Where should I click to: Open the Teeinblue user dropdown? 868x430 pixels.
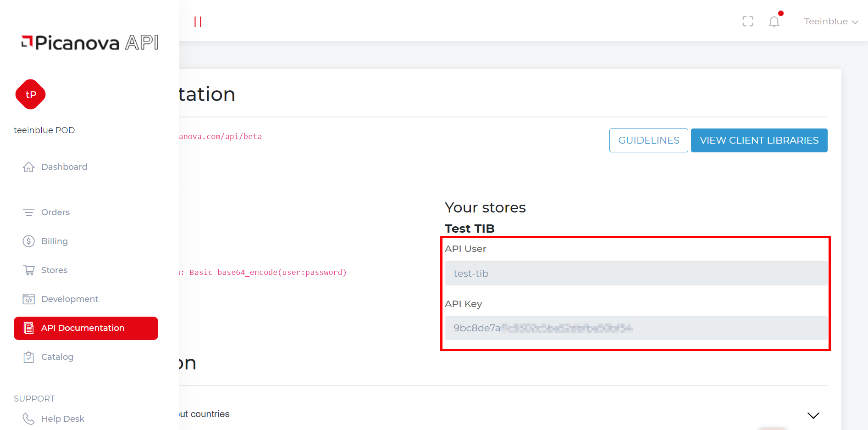[x=831, y=22]
